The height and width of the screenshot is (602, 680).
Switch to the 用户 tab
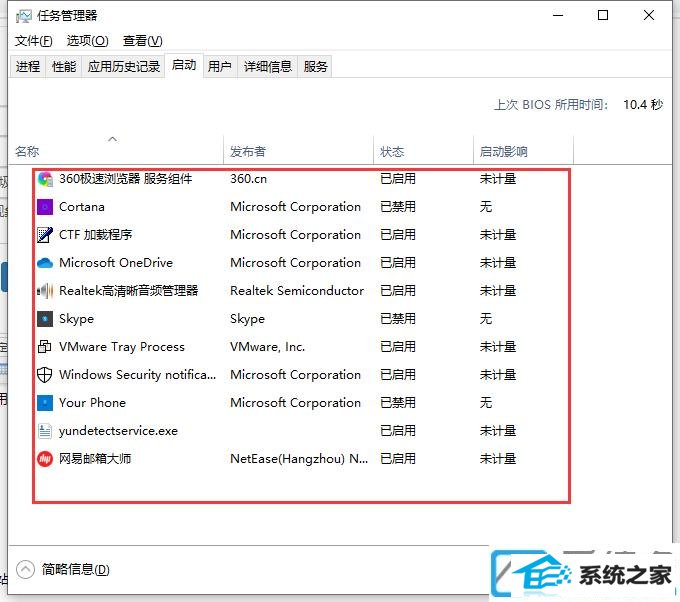[219, 66]
